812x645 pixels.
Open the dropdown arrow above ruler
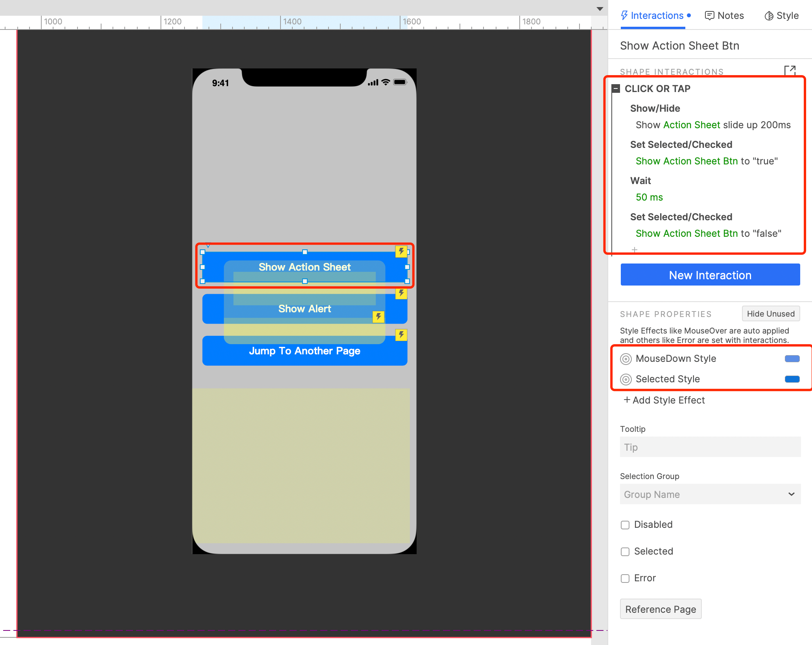(x=600, y=9)
